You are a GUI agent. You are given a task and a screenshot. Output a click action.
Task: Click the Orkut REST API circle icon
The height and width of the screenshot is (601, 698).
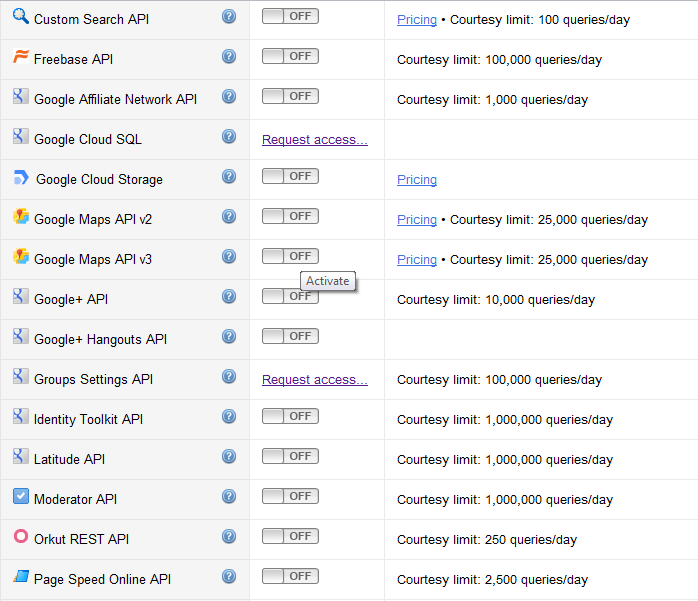(20, 536)
